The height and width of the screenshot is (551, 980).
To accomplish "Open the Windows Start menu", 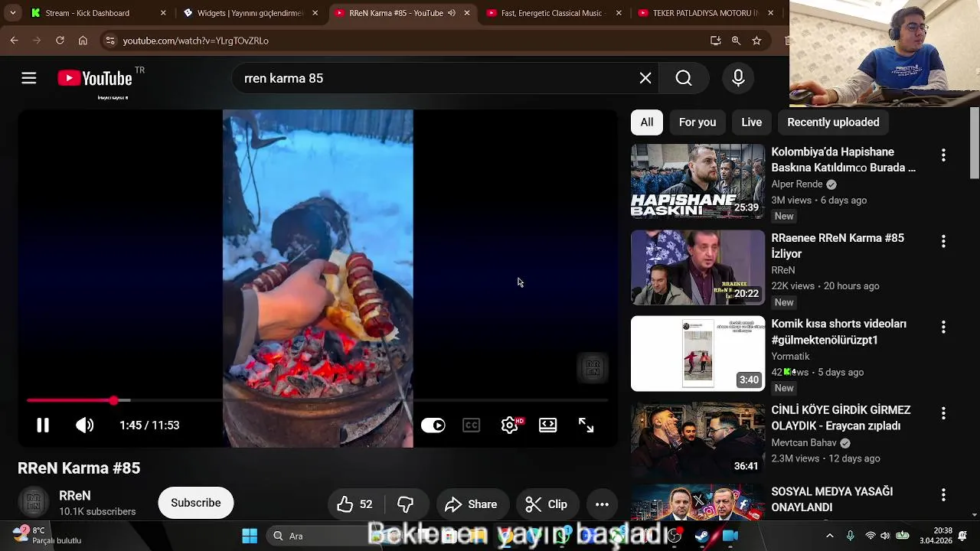I will [250, 536].
